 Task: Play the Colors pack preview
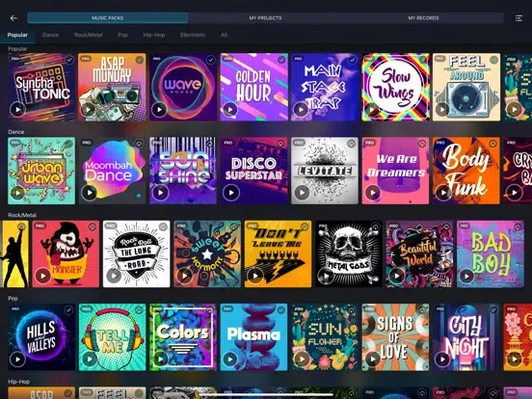click(160, 359)
